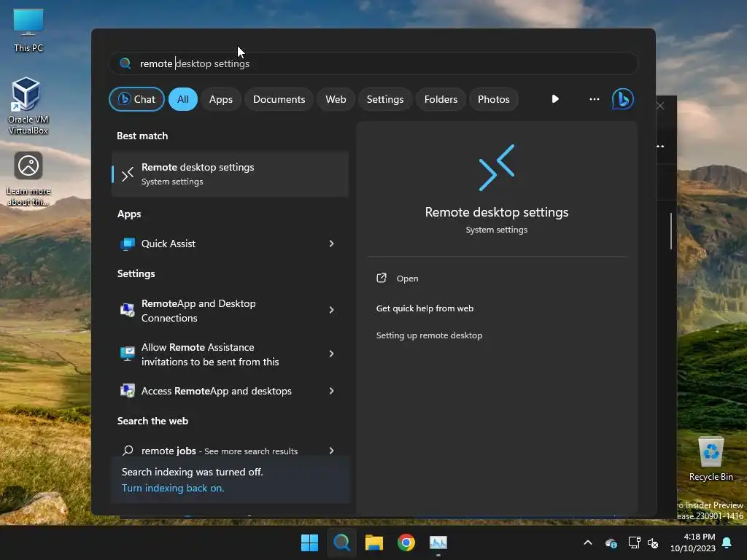The image size is (747, 560).
Task: Expand Allow Remote Assistance result chevron
Action: pos(332,354)
